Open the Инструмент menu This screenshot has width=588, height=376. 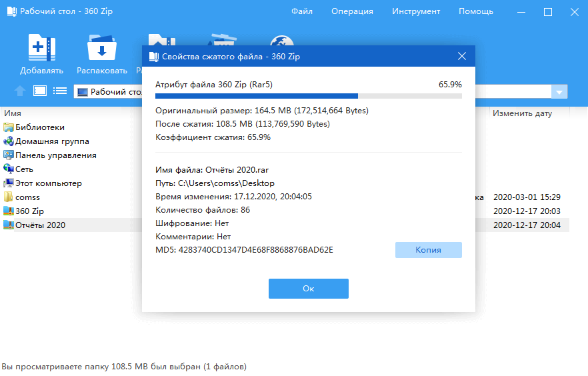(x=416, y=11)
